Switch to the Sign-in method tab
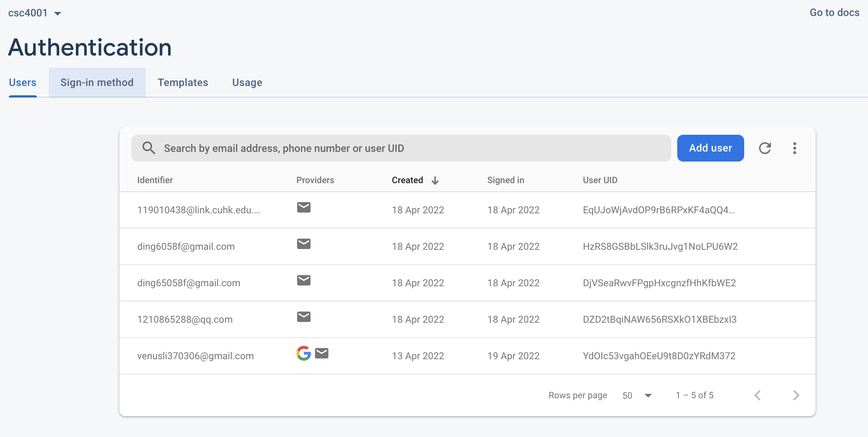The width and height of the screenshot is (868, 437). [x=97, y=82]
